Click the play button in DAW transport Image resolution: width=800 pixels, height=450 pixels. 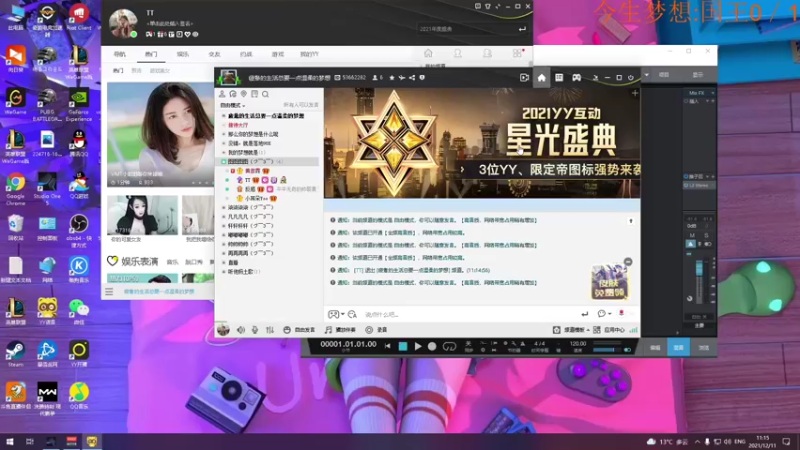pos(418,346)
